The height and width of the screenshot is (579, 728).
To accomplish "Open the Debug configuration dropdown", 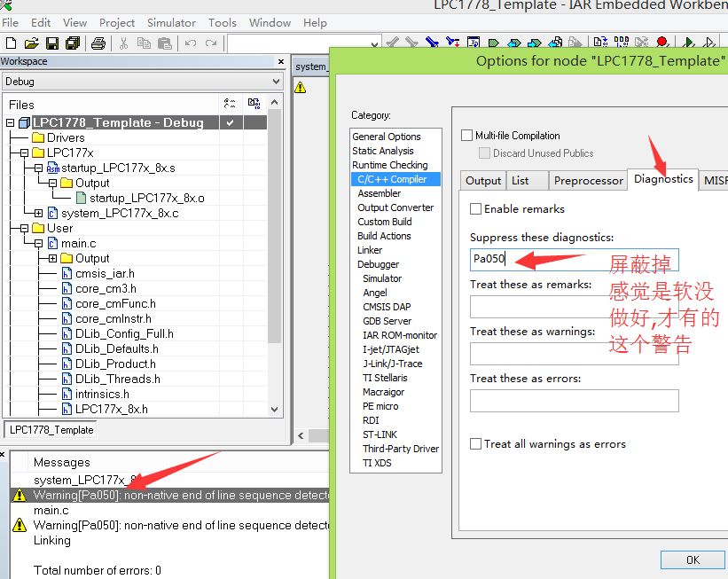I will pos(277,82).
